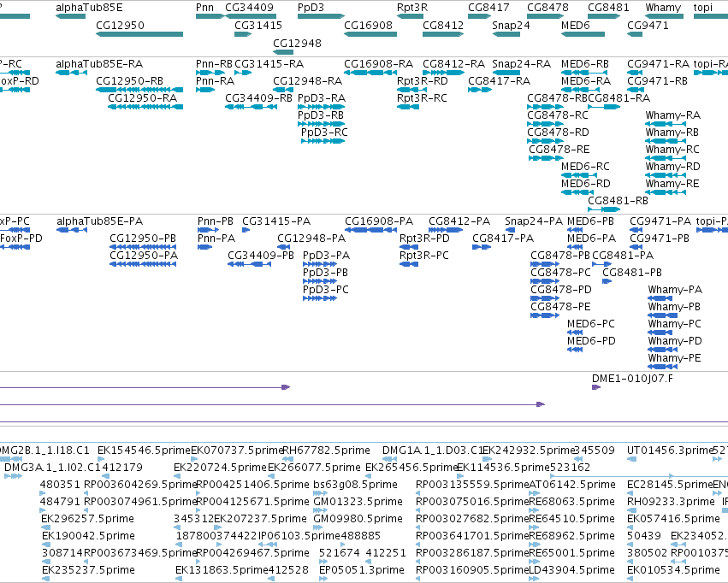Select the DME1-010J07.F feature label
The width and height of the screenshot is (728, 583).
[632, 379]
